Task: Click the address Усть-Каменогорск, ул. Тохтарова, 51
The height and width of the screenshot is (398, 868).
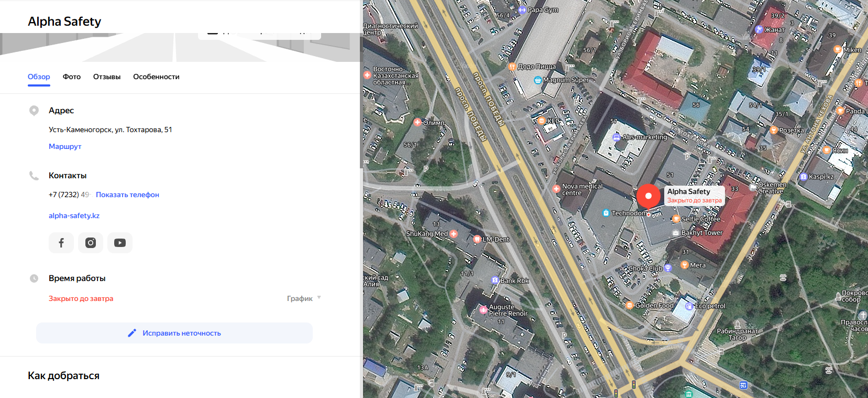Action: pos(111,130)
